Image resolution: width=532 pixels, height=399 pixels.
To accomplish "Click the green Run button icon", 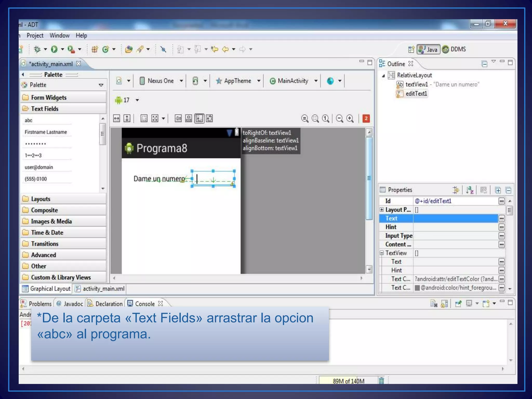I will point(54,49).
